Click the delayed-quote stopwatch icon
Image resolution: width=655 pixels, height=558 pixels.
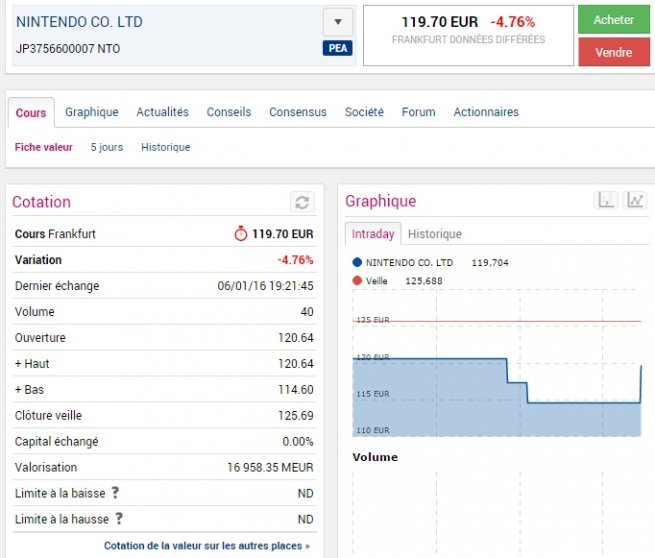[x=241, y=233]
